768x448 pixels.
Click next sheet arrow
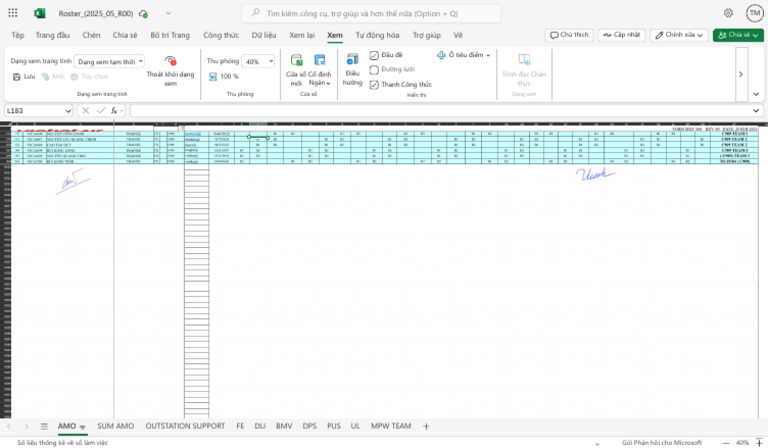pos(26,426)
